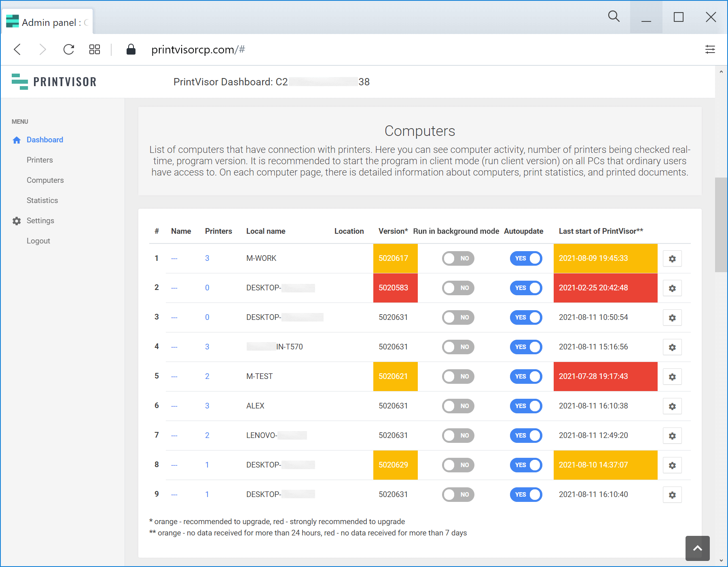Click the scroll-to-top arrow button
The height and width of the screenshot is (567, 728).
click(x=697, y=548)
